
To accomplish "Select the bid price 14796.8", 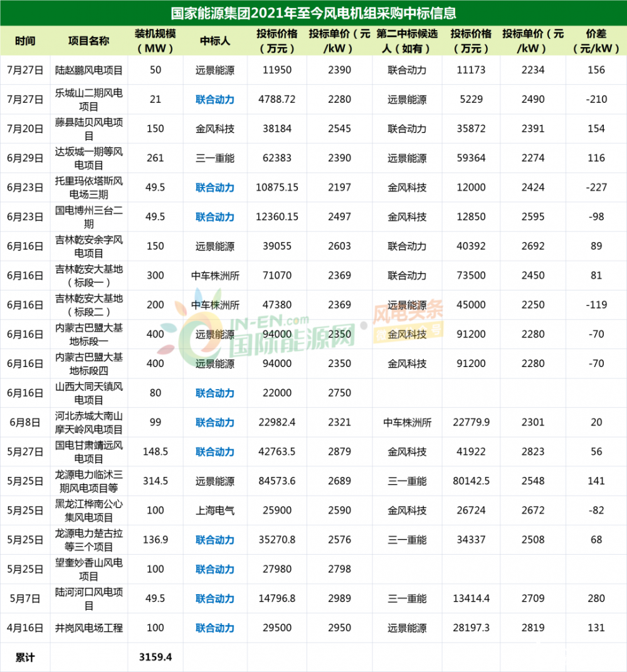I will 277,599.
